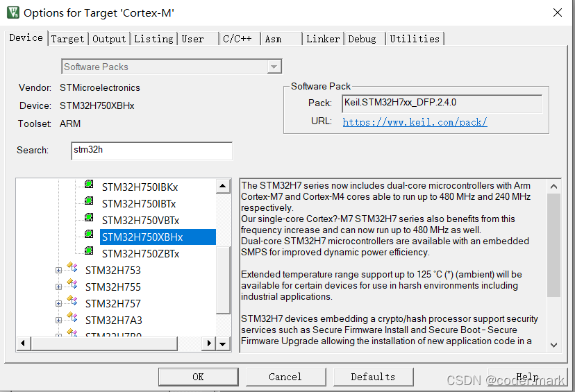Expand the STM32H755 tree node
The width and height of the screenshot is (575, 392).
click(58, 287)
